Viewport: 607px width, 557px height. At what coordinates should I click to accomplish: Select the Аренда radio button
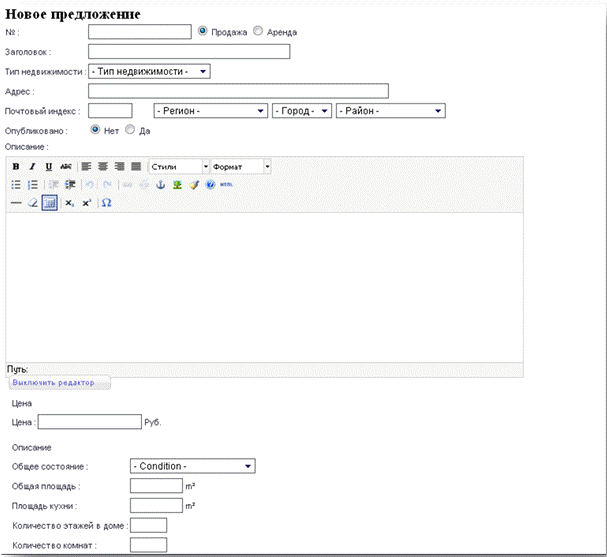click(x=258, y=31)
